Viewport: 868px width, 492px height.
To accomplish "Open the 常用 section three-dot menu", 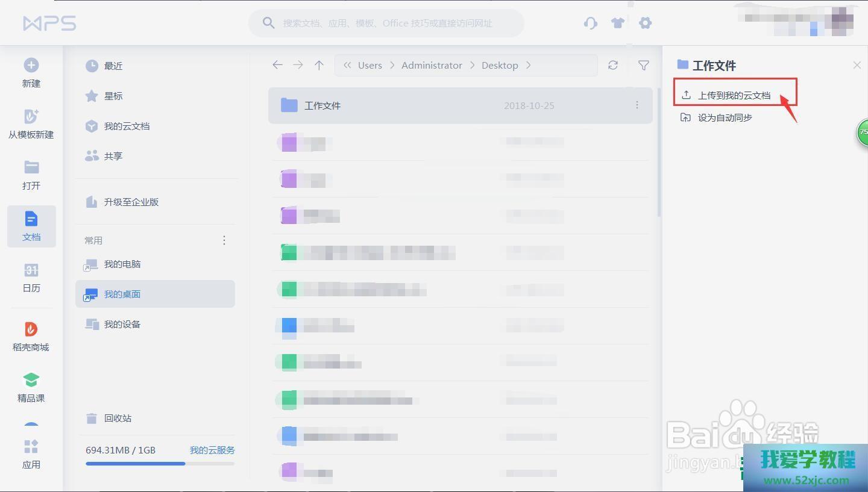I will click(224, 240).
